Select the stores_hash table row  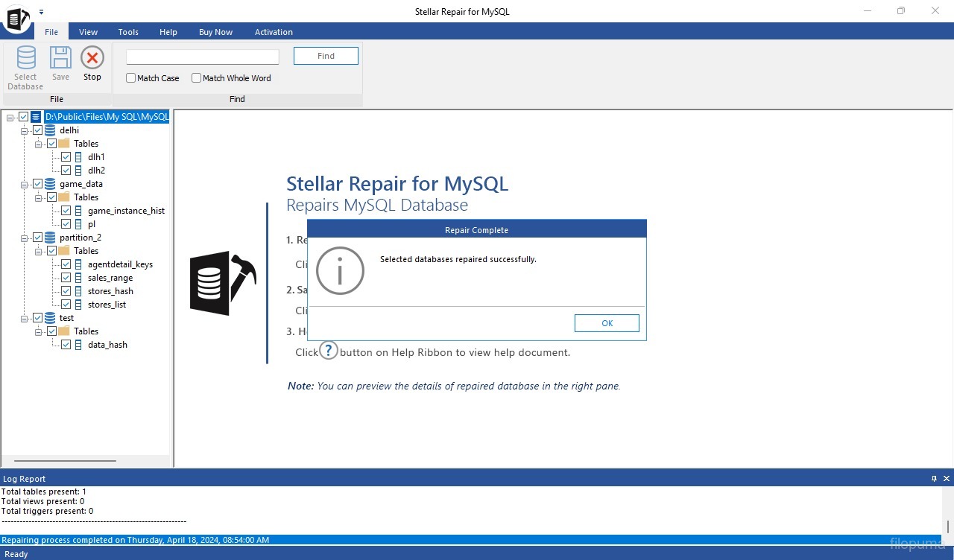(x=110, y=291)
